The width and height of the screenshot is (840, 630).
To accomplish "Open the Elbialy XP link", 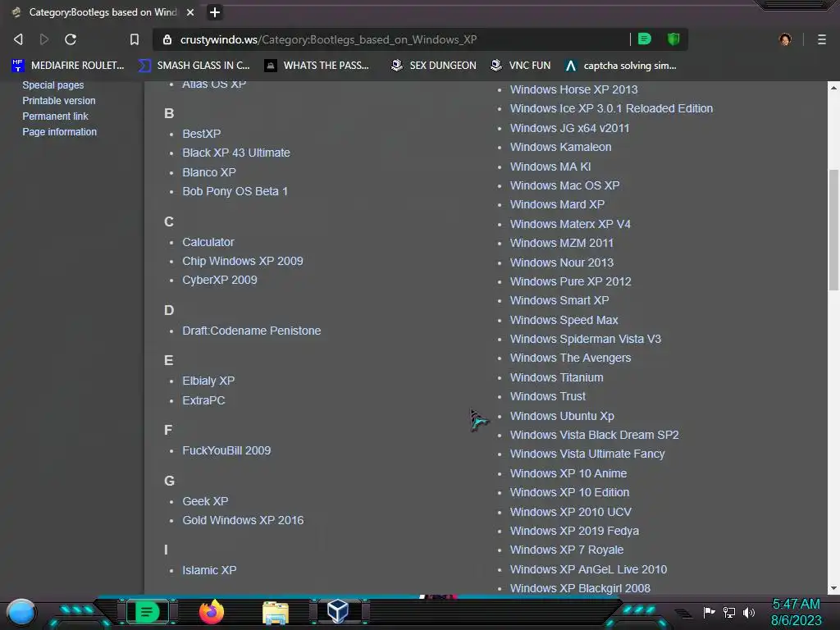I will (208, 381).
